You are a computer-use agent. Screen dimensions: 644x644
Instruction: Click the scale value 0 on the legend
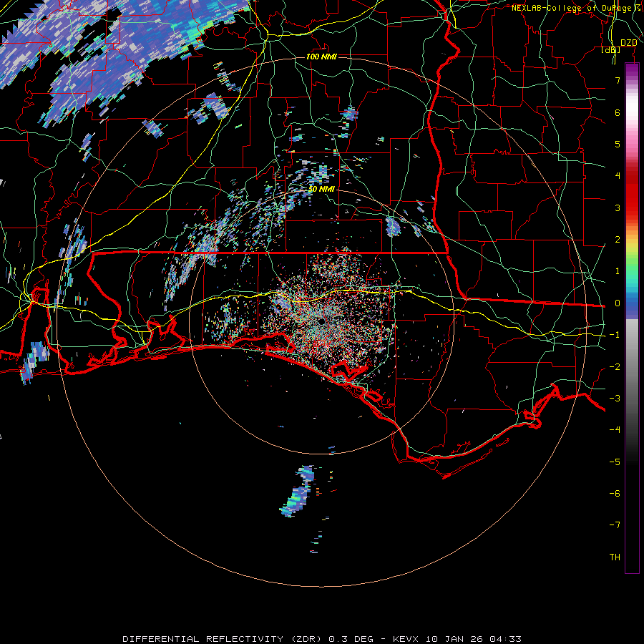tap(618, 303)
